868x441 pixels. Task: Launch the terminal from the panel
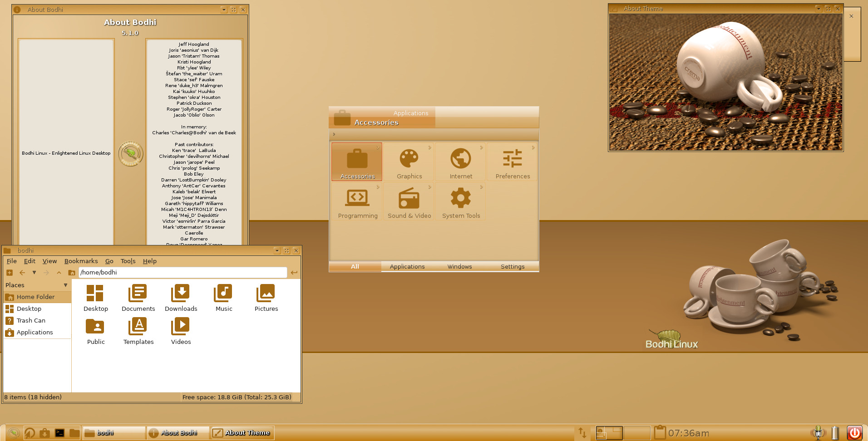[x=59, y=433]
